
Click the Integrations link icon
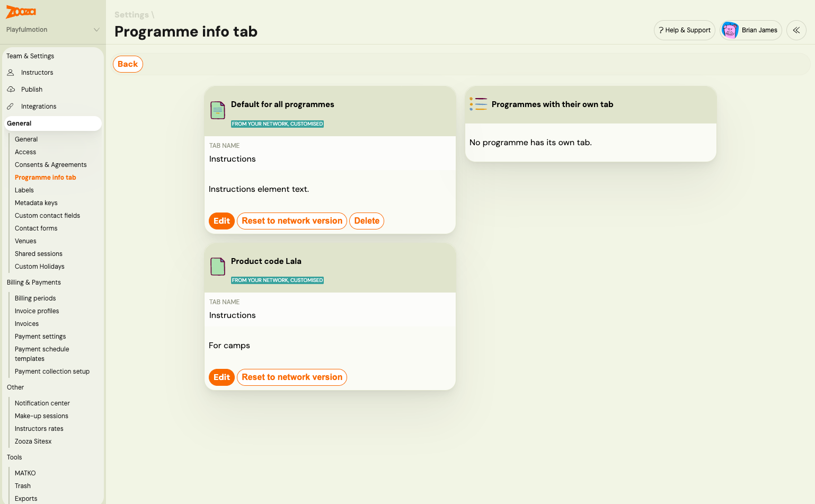click(11, 107)
